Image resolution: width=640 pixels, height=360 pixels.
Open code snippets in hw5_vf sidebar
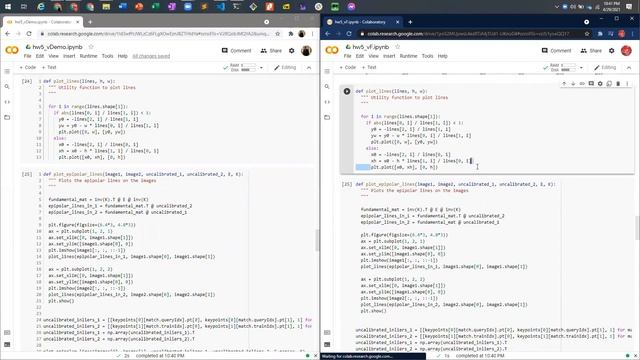coord(327,102)
